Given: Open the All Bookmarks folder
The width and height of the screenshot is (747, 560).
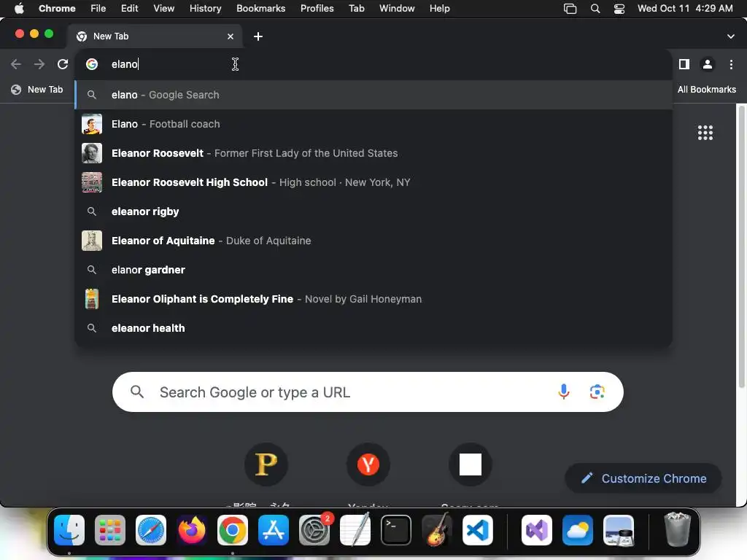Looking at the screenshot, I should (706, 90).
